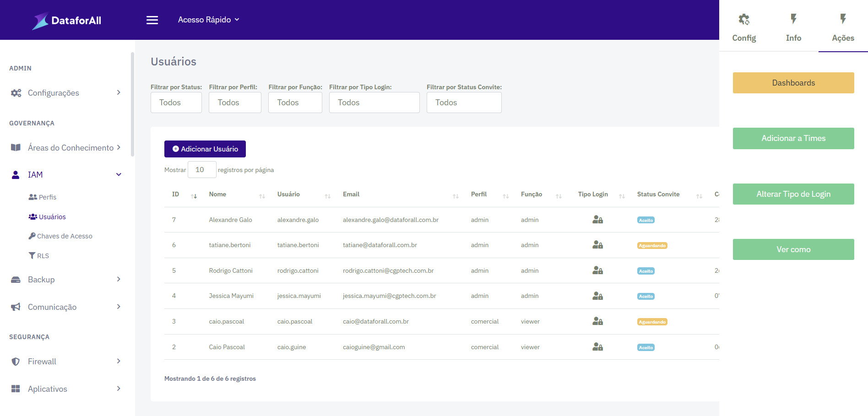Click the Aceito badge for Rodrigo Cattoni
Screen dimensions: 868x416
pos(646,271)
